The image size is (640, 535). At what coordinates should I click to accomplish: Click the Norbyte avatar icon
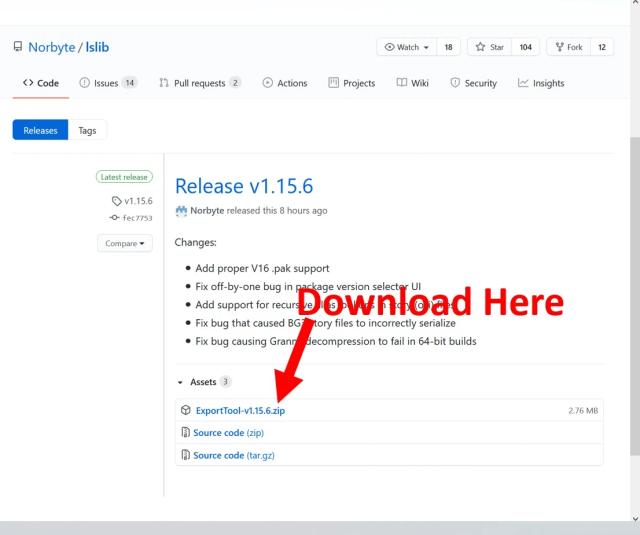(x=181, y=211)
